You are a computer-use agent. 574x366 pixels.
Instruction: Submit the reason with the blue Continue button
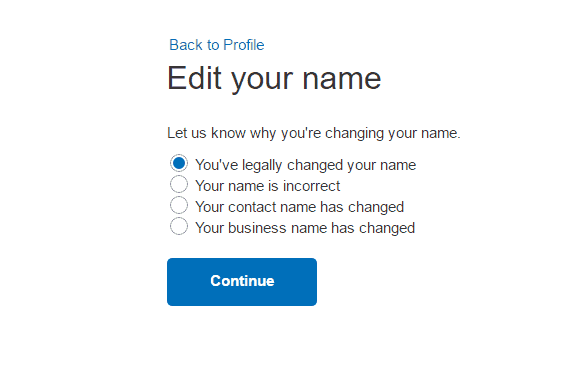point(242,282)
